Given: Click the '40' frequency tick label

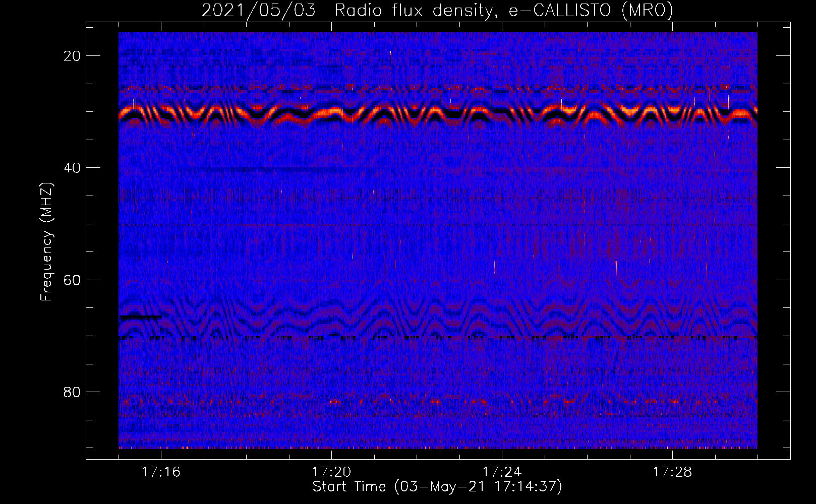Looking at the screenshot, I should coord(73,168).
